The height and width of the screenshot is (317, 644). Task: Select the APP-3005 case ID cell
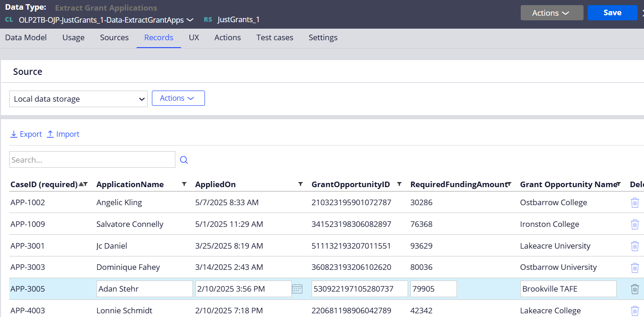point(28,289)
